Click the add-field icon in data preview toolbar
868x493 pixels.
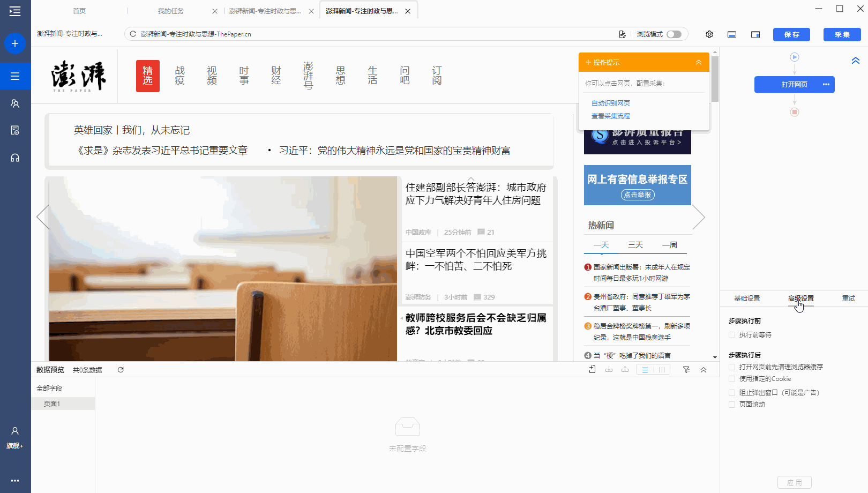592,370
